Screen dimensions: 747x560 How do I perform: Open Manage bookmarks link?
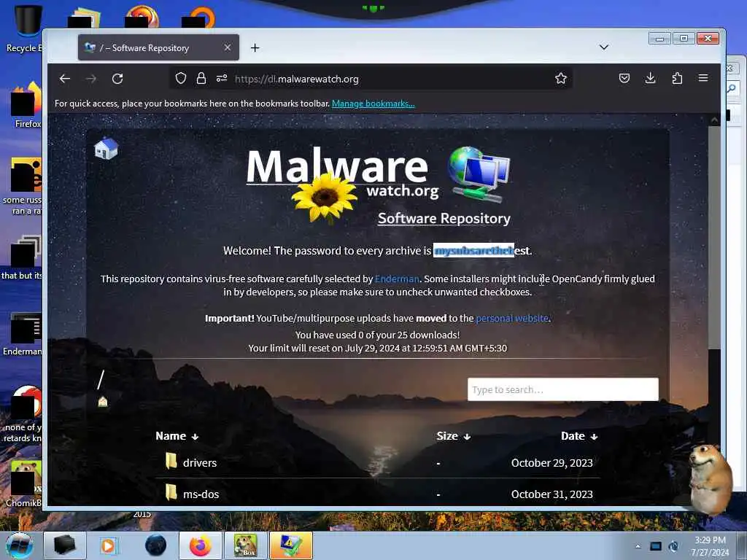pos(373,104)
